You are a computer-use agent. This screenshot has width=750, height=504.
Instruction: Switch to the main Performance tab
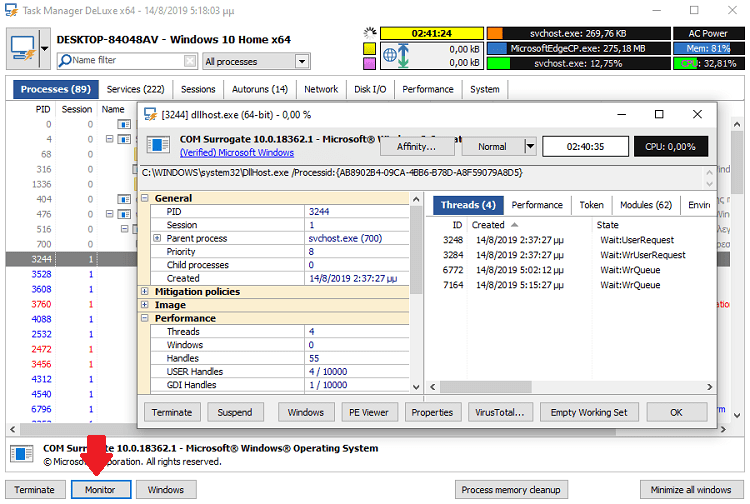click(x=428, y=89)
